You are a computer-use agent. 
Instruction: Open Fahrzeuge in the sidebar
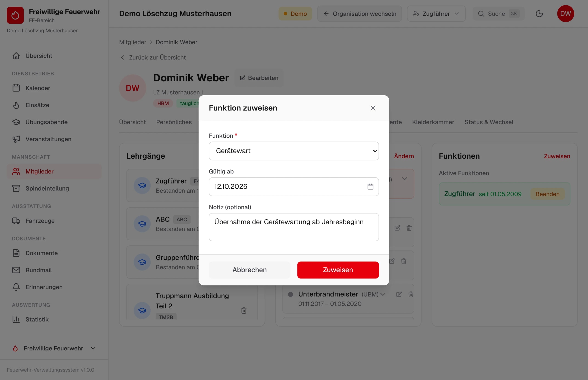[x=54, y=221]
